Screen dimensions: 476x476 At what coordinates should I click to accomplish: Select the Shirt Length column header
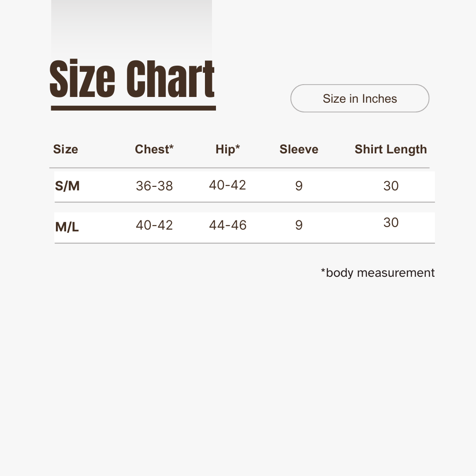390,149
